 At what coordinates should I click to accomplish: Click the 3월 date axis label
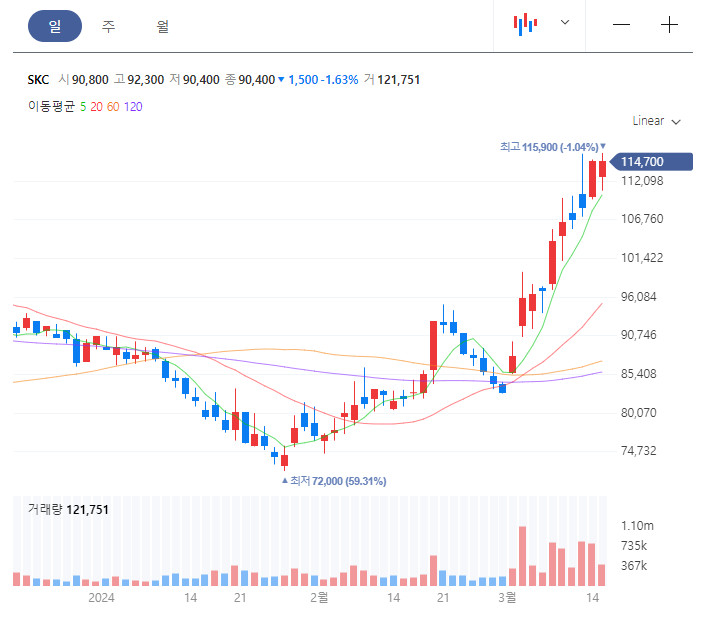pyautogui.click(x=507, y=598)
